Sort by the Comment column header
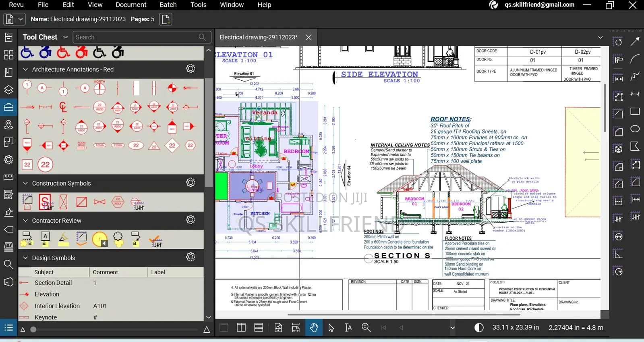644x342 pixels. pyautogui.click(x=118, y=272)
